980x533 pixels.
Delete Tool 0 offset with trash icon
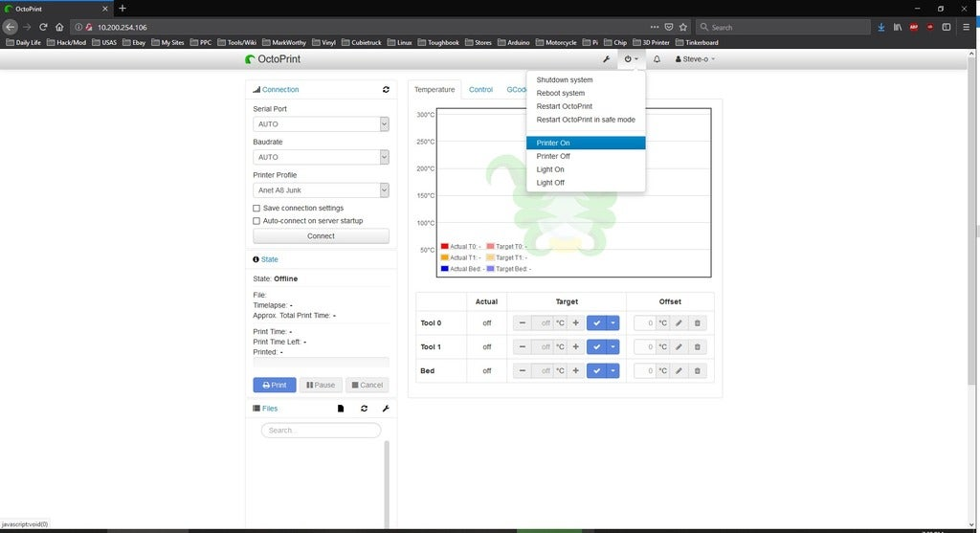[x=698, y=323]
